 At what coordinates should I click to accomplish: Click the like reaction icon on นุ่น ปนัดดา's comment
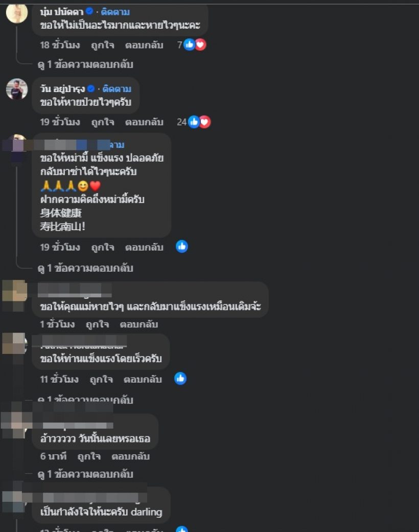[x=189, y=45]
